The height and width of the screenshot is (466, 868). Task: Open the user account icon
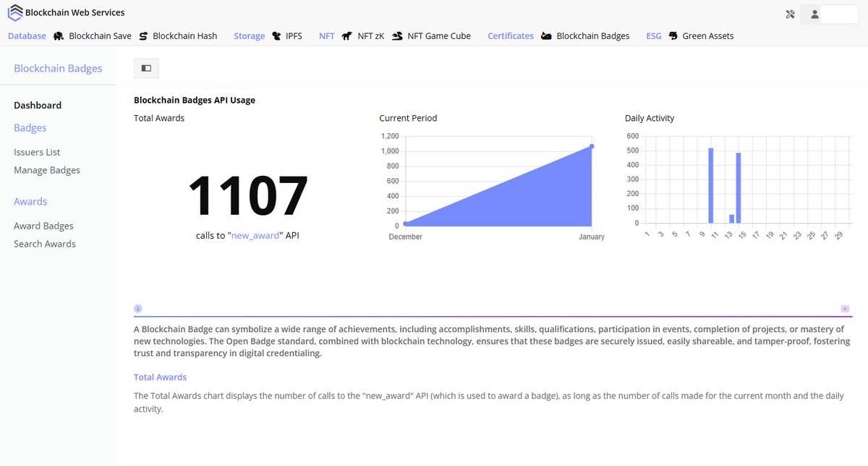pyautogui.click(x=815, y=14)
